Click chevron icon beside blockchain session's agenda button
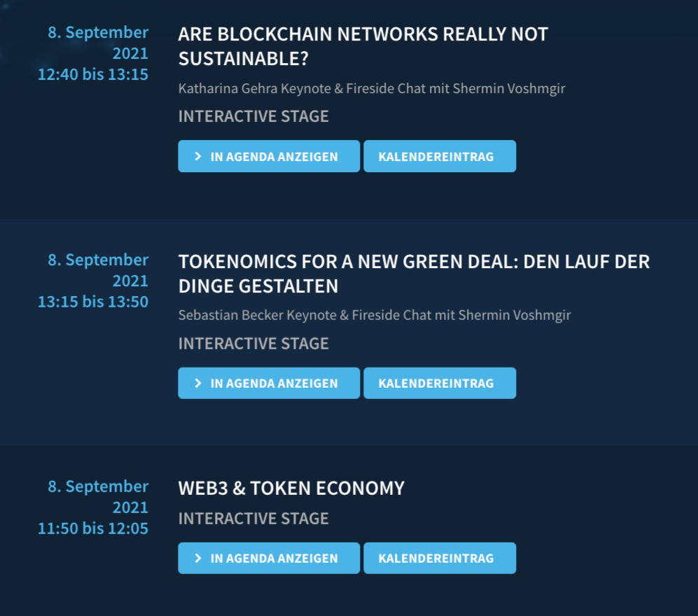 [x=198, y=157]
